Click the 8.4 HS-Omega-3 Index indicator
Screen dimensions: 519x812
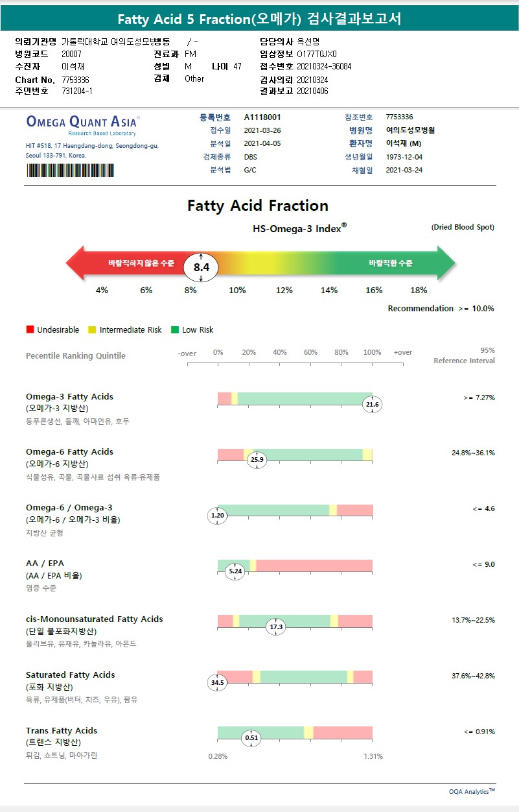tap(202, 267)
